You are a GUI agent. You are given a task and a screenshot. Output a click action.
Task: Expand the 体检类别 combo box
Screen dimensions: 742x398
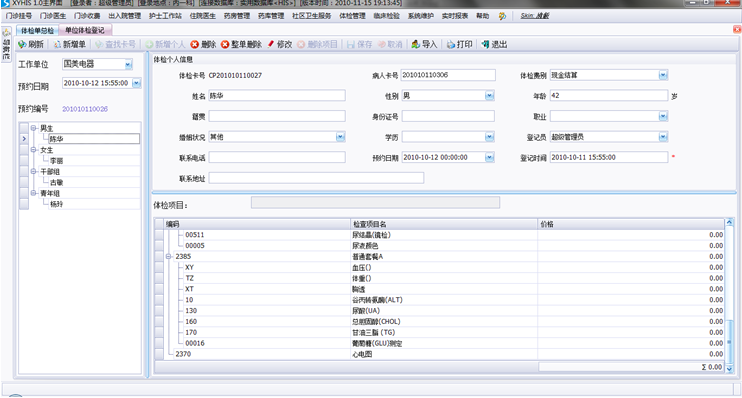pos(663,75)
